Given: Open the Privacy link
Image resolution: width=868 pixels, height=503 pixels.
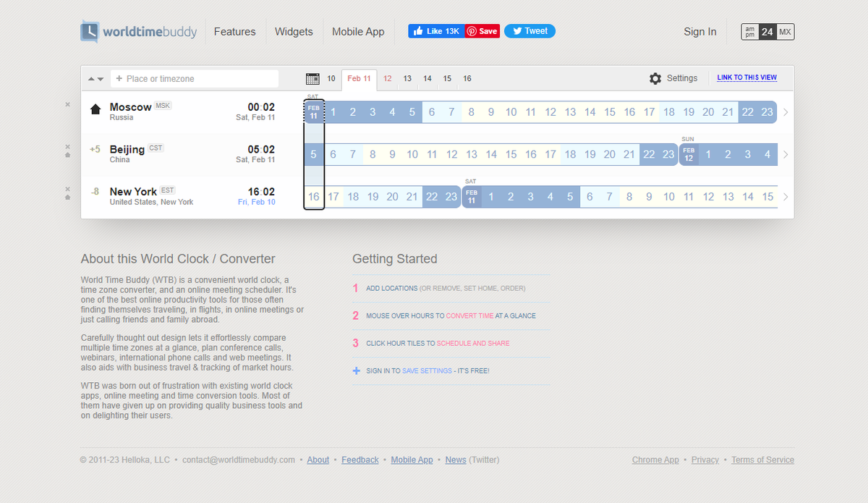Looking at the screenshot, I should (x=705, y=460).
